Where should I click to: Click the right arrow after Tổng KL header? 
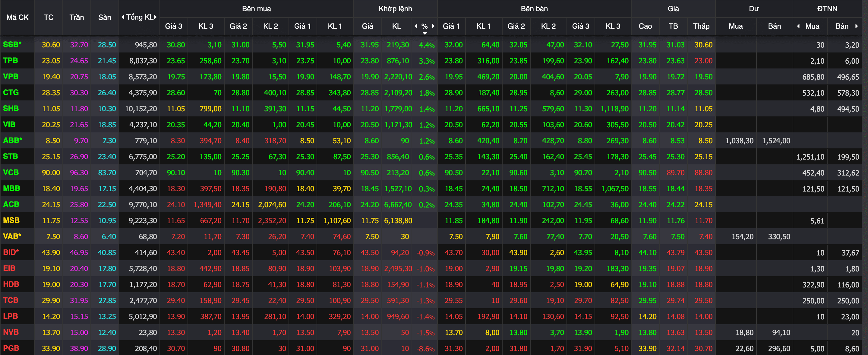[x=155, y=17]
